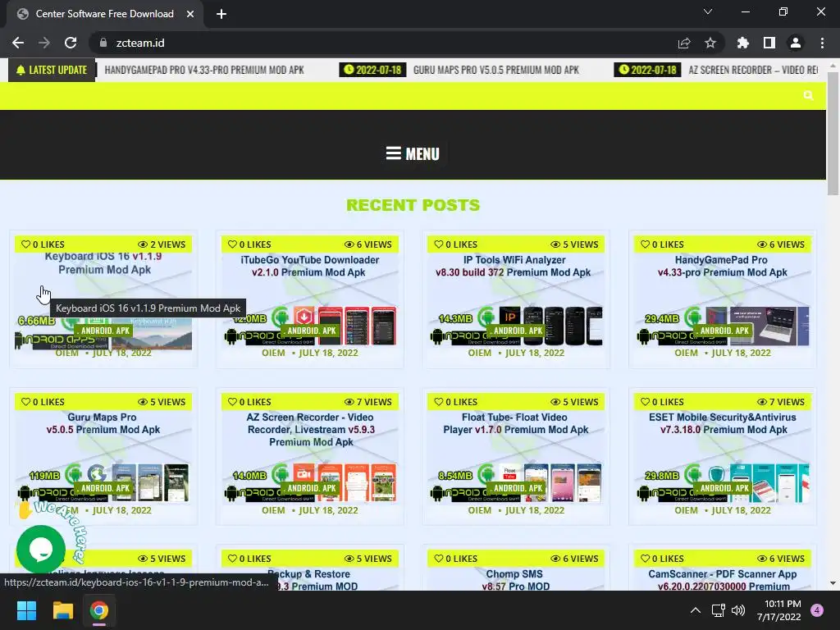Like the Guru Maps Pro post card
Screen dimensions: 840x630
pos(43,402)
